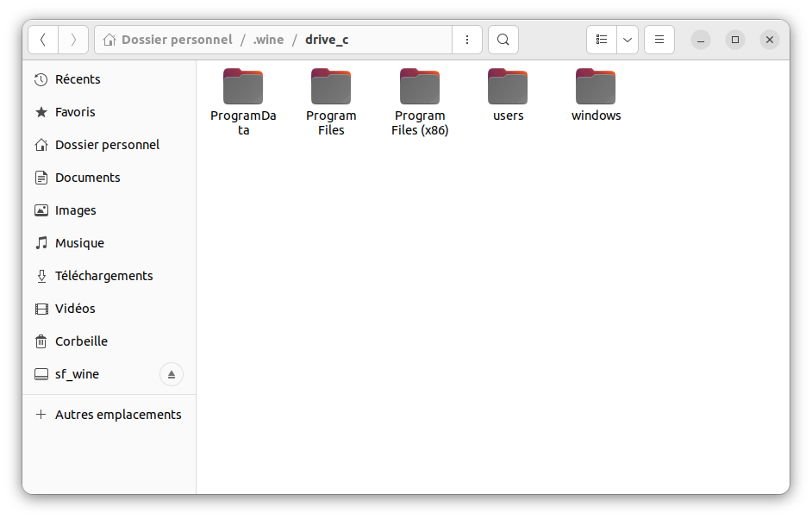Viewport: 812px width, 519px height.
Task: Maximize the file manager window
Action: (734, 40)
